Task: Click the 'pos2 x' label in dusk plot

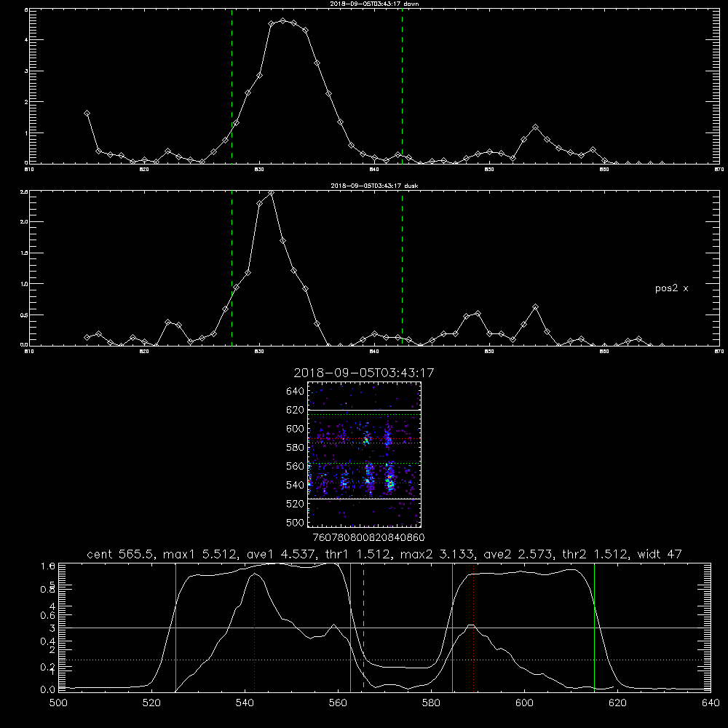Action: click(671, 288)
